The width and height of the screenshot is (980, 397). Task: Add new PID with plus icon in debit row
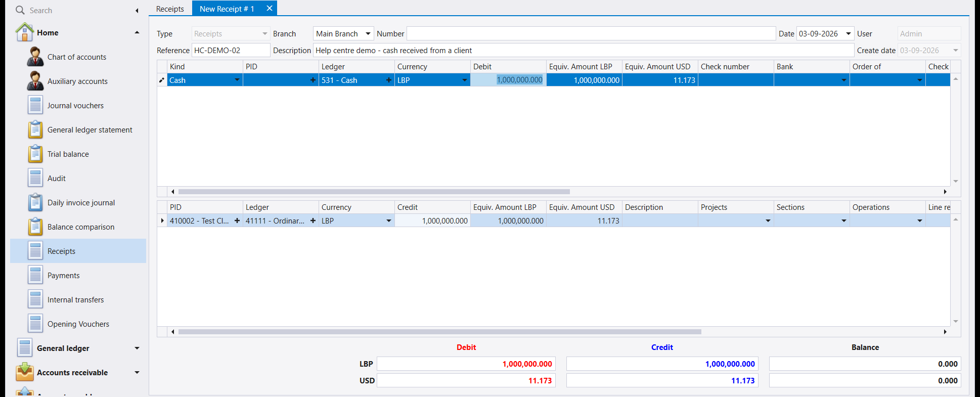coord(313,80)
